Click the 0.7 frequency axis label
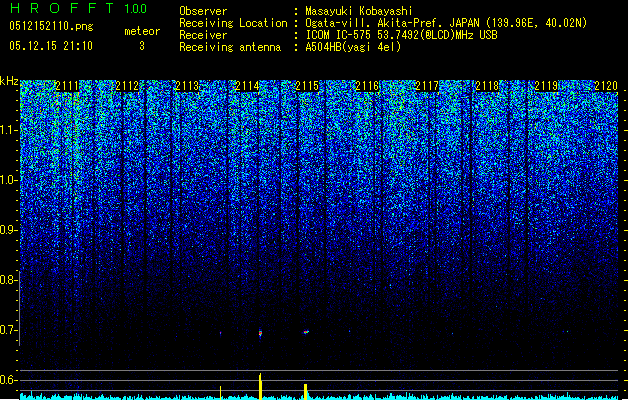This screenshot has width=629, height=400. [9, 330]
